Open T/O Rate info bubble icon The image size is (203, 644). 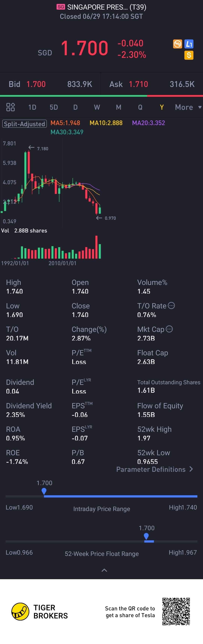click(171, 306)
